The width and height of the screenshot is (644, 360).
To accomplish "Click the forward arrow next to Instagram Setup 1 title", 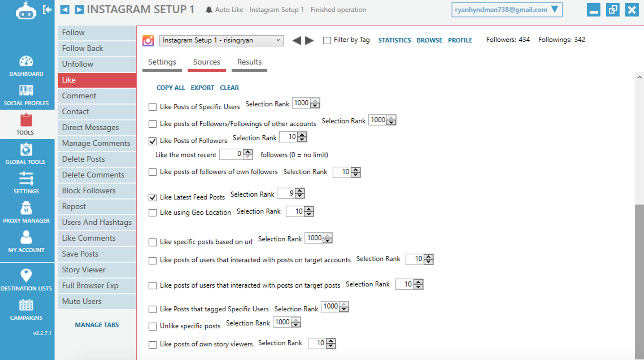I will click(79, 10).
